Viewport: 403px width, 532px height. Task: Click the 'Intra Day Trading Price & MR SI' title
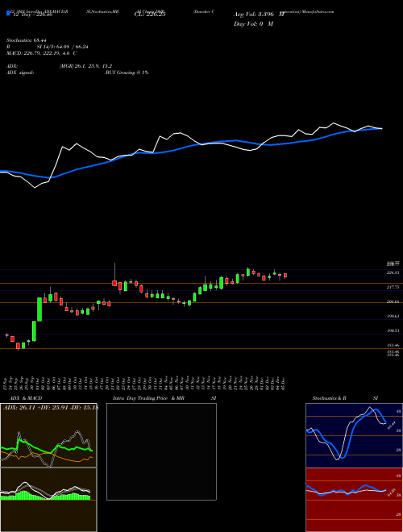[164, 398]
